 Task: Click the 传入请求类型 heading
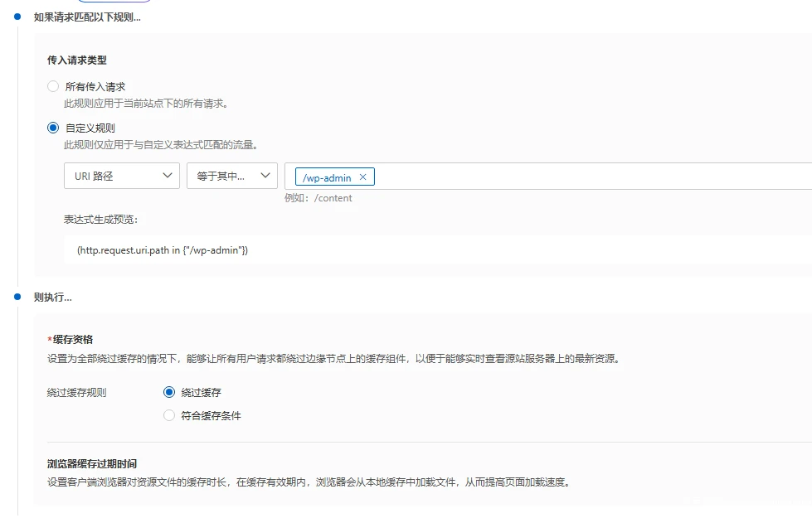click(77, 61)
